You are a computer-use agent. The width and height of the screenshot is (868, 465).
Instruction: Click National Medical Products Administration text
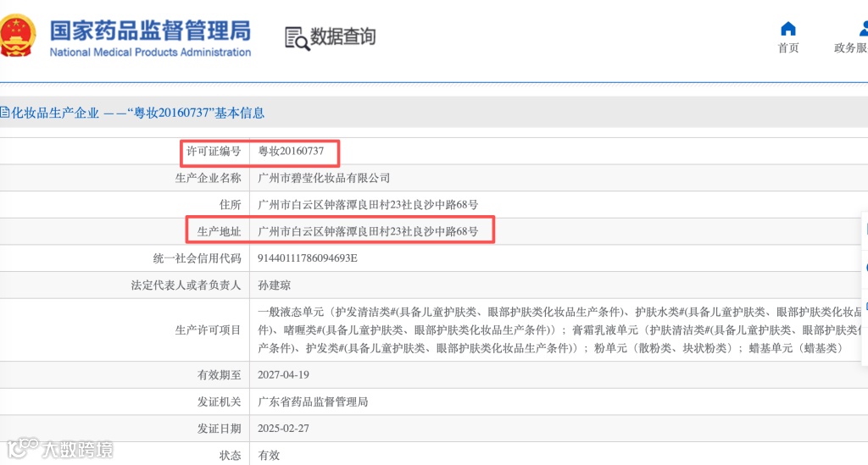[150, 52]
